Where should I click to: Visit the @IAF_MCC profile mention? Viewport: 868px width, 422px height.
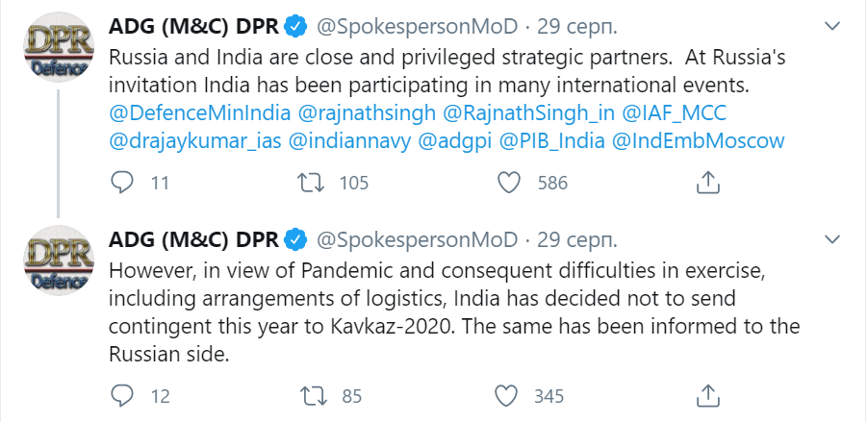click(x=675, y=112)
